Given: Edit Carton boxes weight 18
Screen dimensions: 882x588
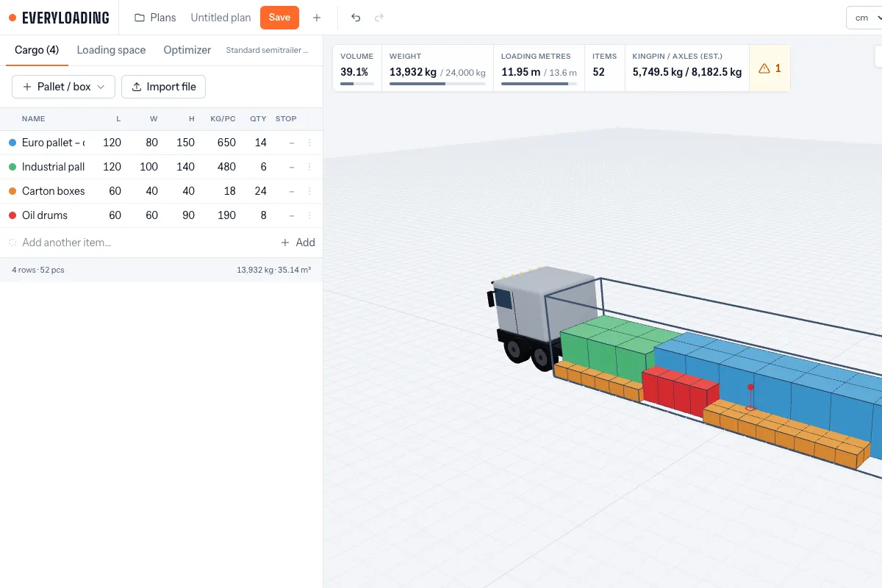Looking at the screenshot, I should (x=229, y=191).
